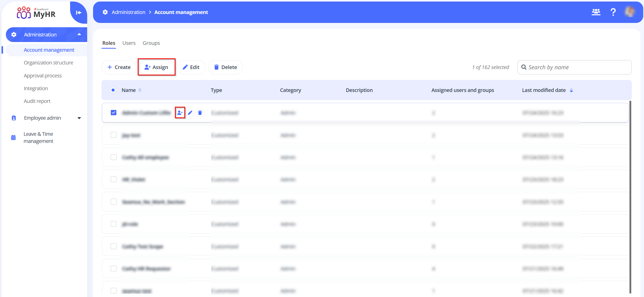
Task: Open the people group icon in header
Action: [596, 12]
